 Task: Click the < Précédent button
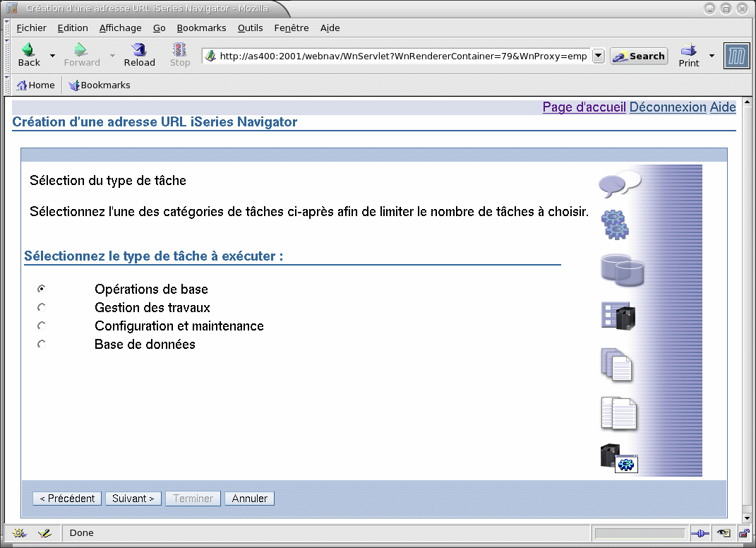point(67,499)
